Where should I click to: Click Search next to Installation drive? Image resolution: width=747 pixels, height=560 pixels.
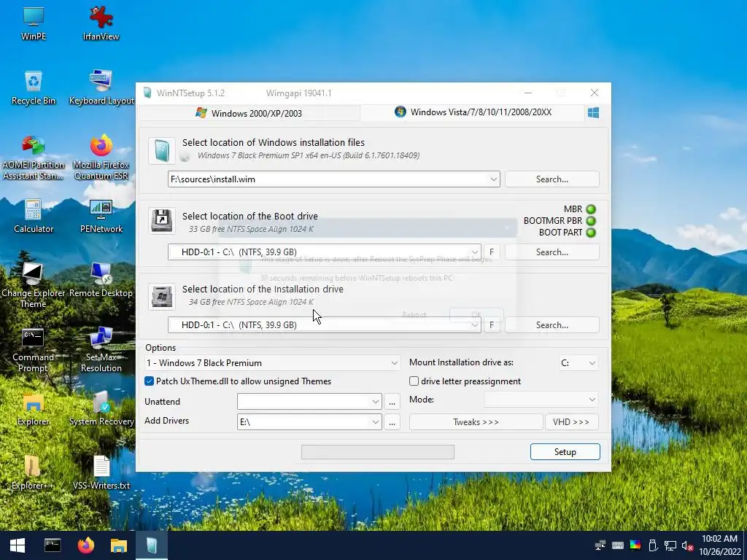point(552,324)
